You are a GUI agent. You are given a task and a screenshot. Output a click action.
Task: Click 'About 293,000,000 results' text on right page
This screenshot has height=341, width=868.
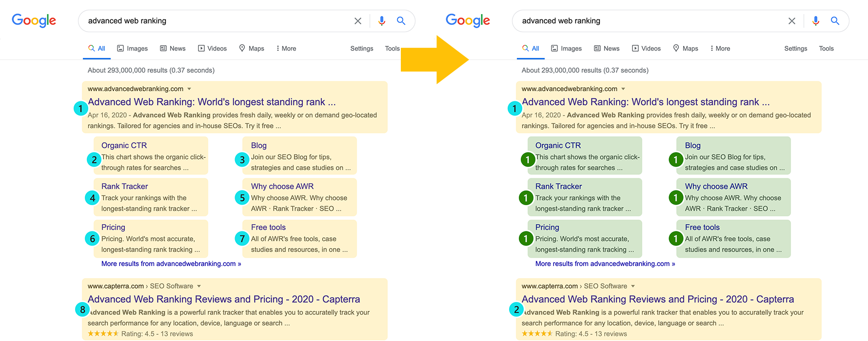pos(585,70)
